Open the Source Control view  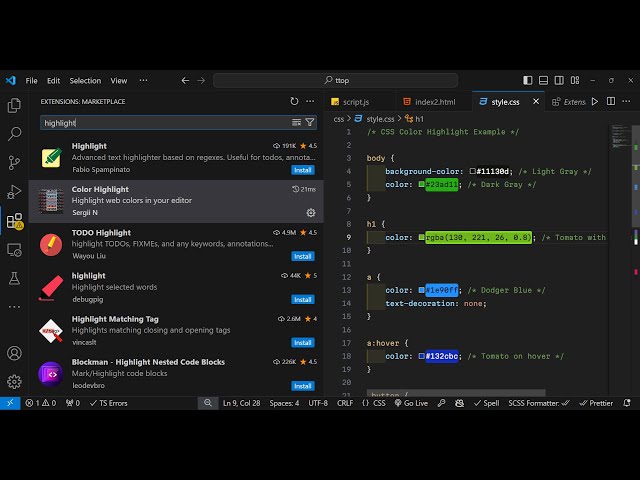[x=14, y=162]
